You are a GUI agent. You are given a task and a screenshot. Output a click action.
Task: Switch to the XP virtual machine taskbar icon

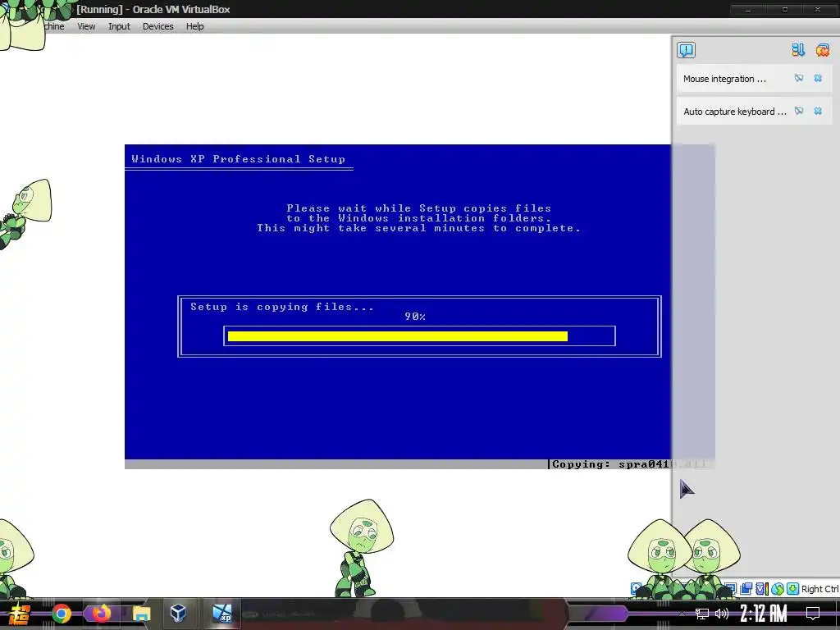221,613
